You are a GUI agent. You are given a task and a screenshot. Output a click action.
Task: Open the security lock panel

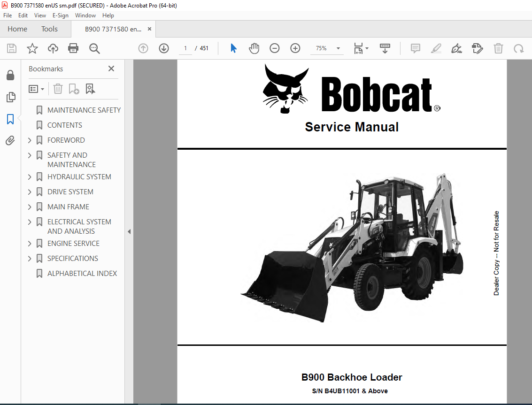[x=10, y=75]
